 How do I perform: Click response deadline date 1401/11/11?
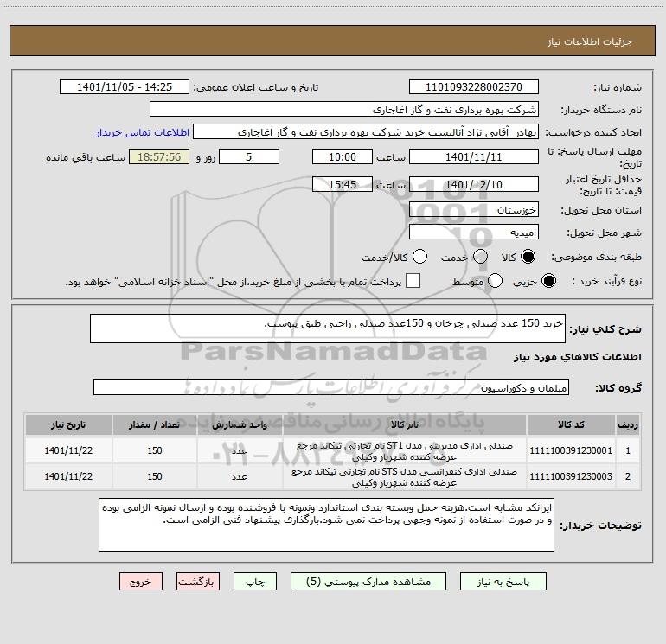pos(474,156)
